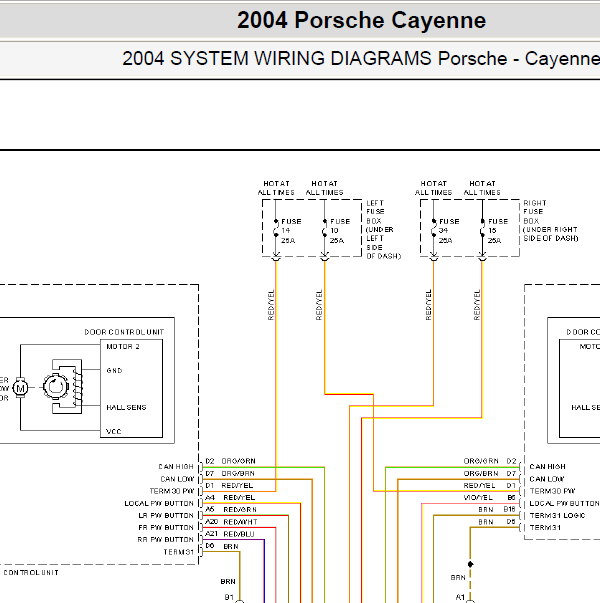The width and height of the screenshot is (600, 603).
Task: Click the '2004 Porsche Cayenne' title heading
Action: click(x=361, y=20)
